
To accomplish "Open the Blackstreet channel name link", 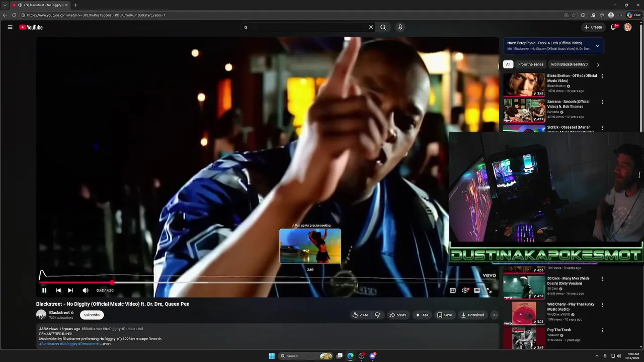I will click(59, 312).
